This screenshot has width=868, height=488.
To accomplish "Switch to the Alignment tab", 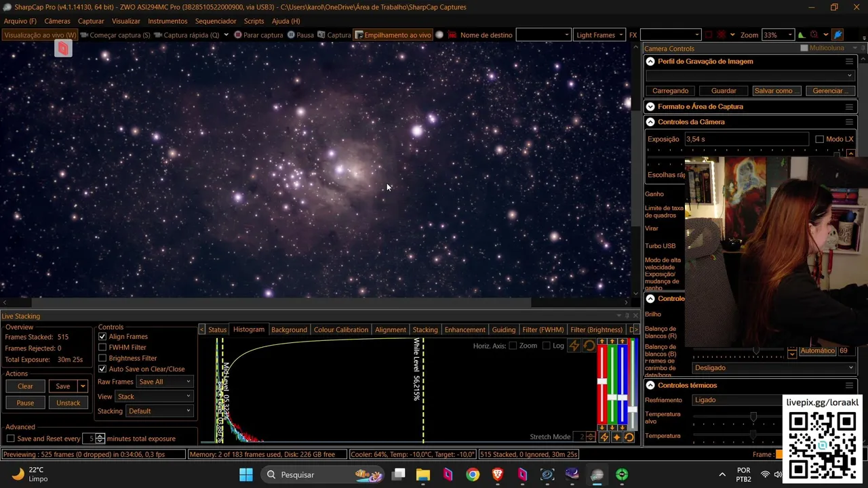I will (391, 330).
